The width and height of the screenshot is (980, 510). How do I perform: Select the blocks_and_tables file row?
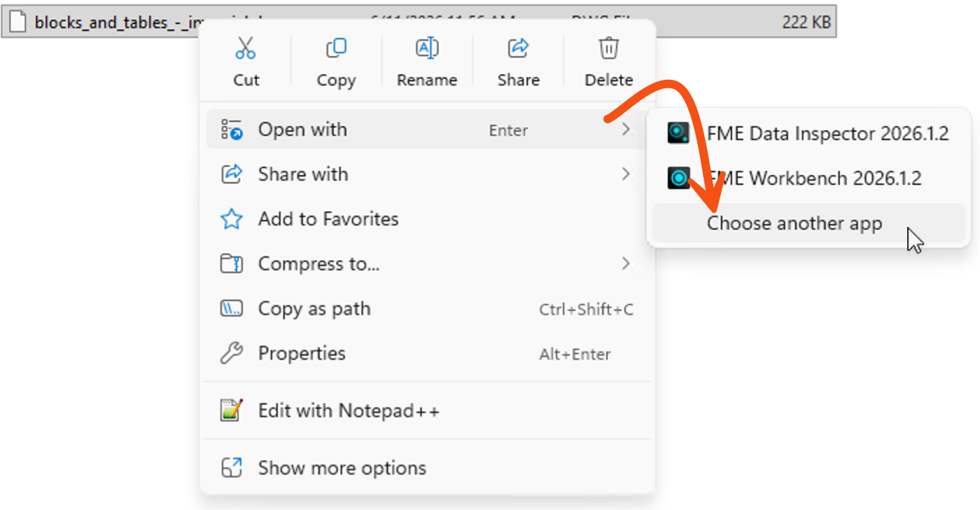(x=419, y=22)
